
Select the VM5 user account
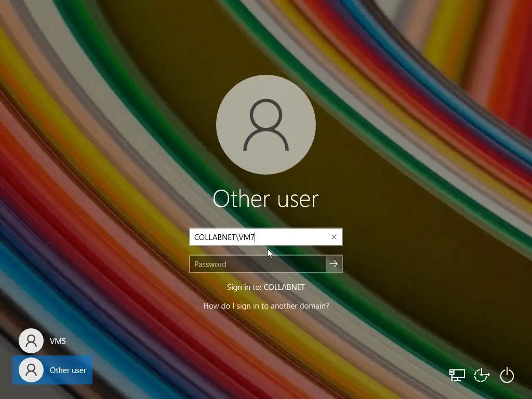(x=52, y=341)
